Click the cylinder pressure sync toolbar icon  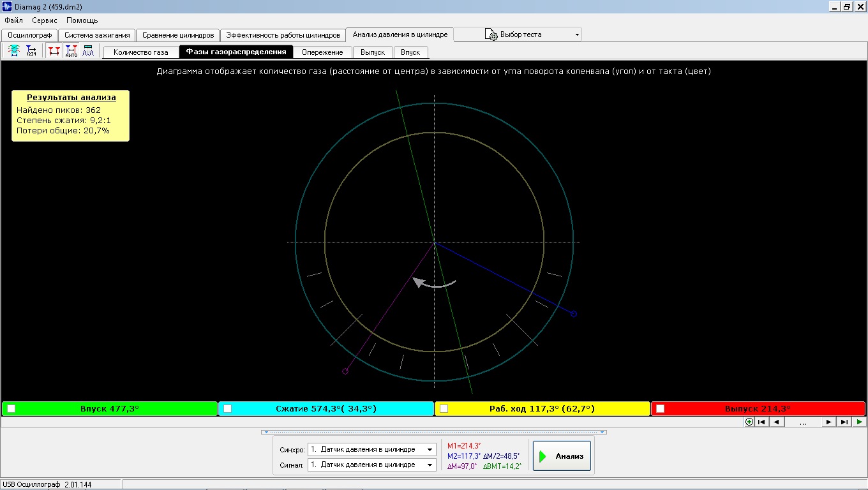tap(14, 51)
